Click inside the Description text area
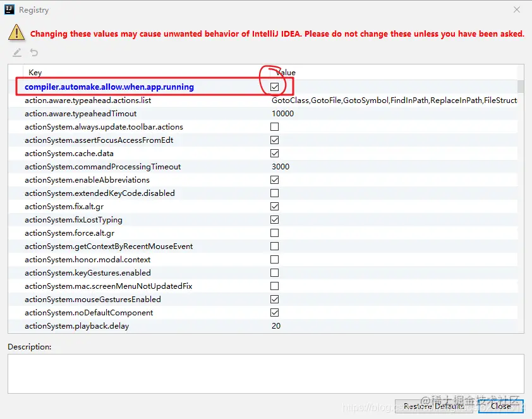Viewport: 532px width, 419px height. [265, 374]
